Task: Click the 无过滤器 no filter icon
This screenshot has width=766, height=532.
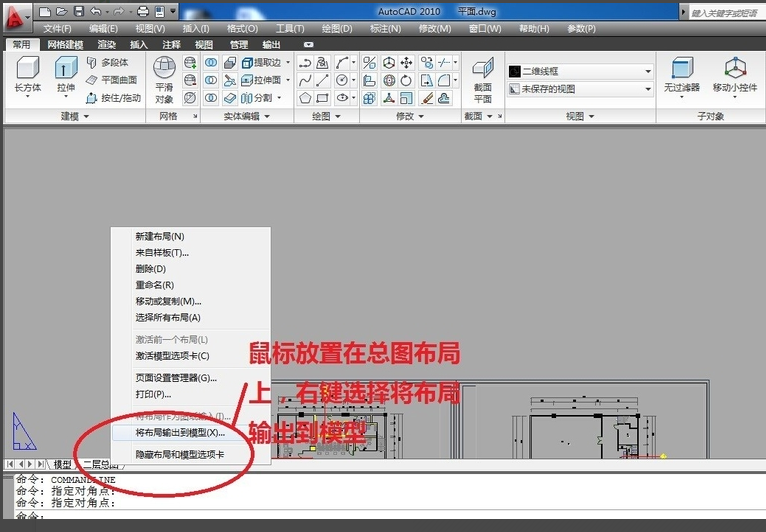Action: [x=682, y=76]
